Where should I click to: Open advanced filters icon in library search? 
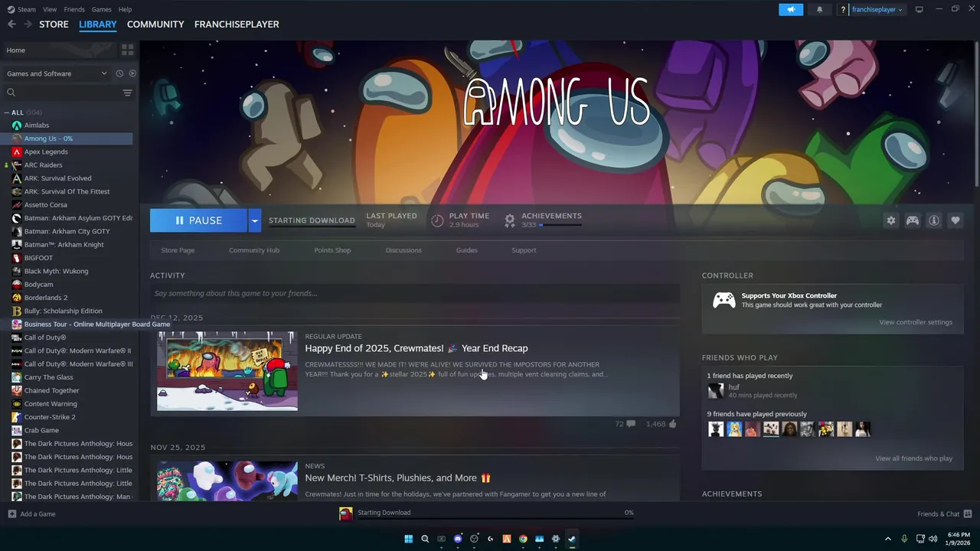[x=127, y=93]
